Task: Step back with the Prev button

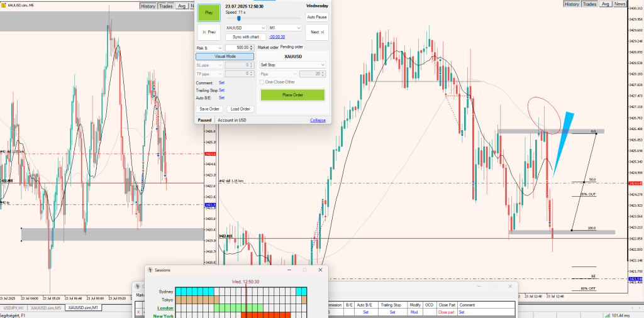Action: [209, 32]
